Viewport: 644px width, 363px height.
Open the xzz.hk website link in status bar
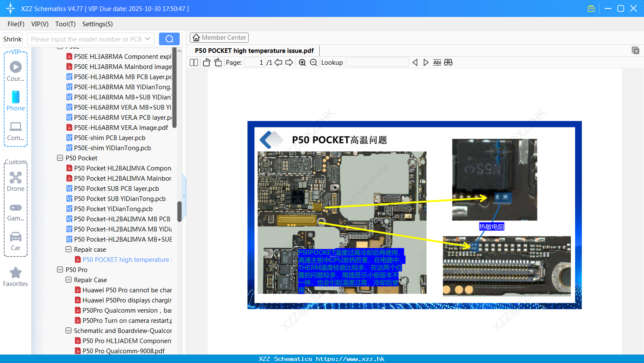(350, 359)
